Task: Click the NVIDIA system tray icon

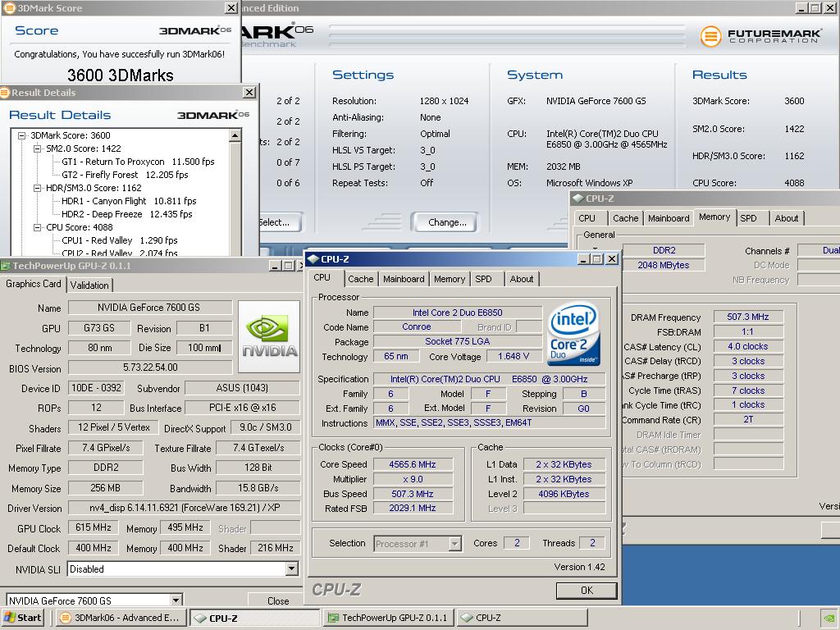Action: click(x=829, y=618)
